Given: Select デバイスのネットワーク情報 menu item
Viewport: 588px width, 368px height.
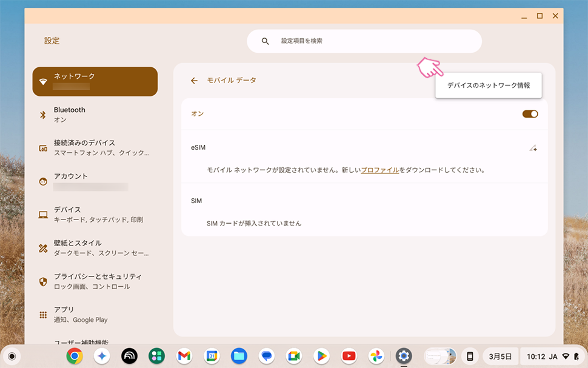Looking at the screenshot, I should click(489, 85).
